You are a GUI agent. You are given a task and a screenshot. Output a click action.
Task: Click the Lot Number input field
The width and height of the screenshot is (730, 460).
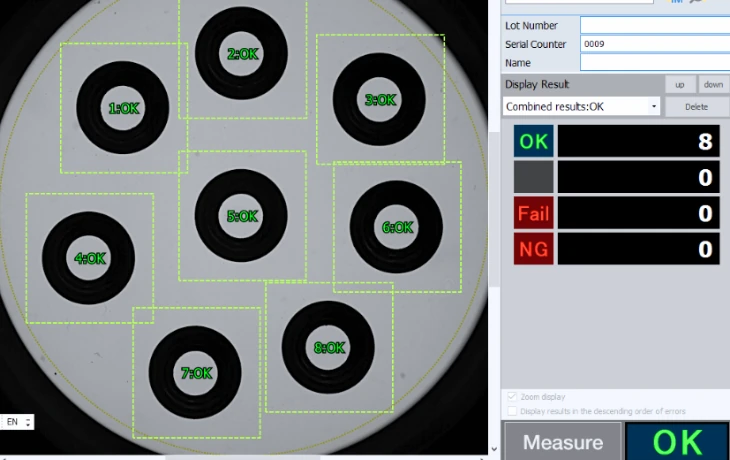654,25
